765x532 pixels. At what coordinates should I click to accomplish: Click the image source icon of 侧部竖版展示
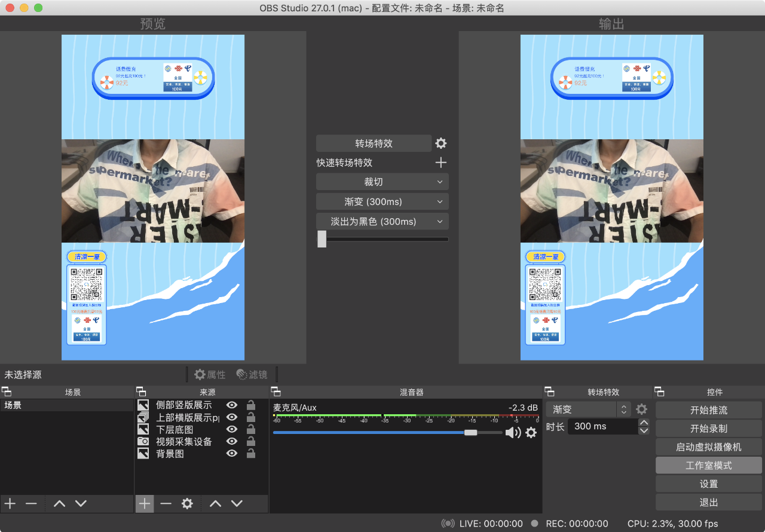click(x=143, y=405)
